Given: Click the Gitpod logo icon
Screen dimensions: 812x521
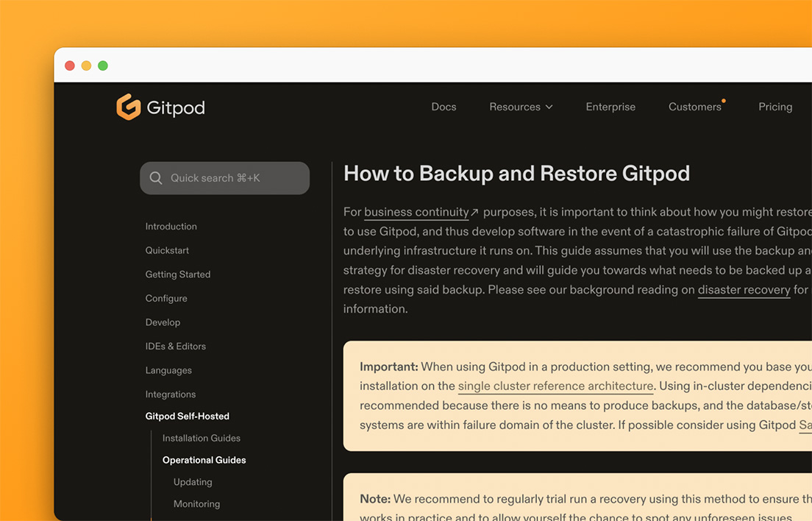Looking at the screenshot, I should (129, 107).
